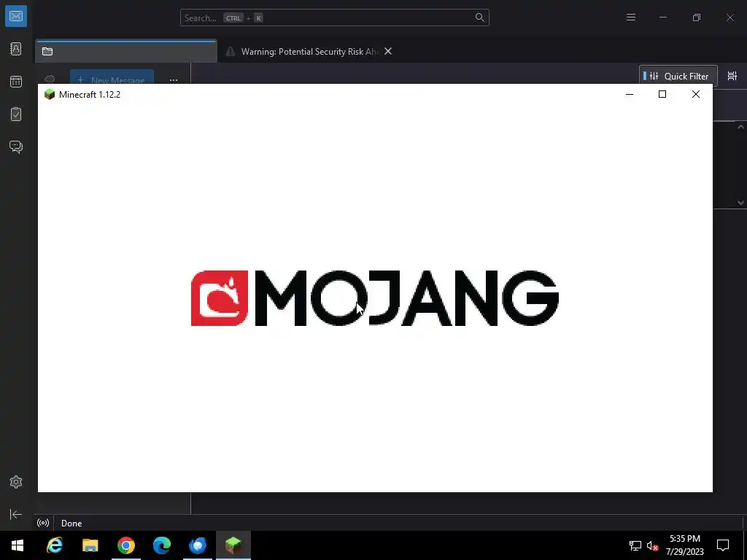Switch to Thunderbird in taskbar
The width and height of the screenshot is (747, 560).
click(x=197, y=545)
